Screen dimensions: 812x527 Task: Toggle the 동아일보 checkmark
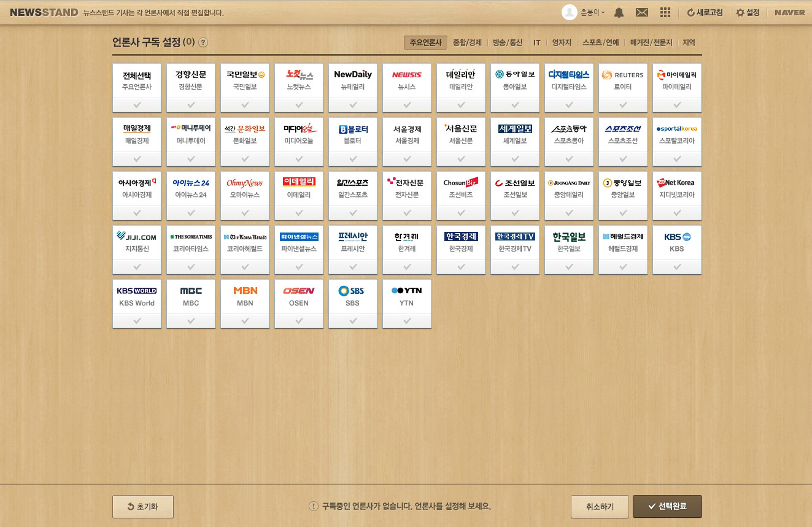pyautogui.click(x=515, y=105)
